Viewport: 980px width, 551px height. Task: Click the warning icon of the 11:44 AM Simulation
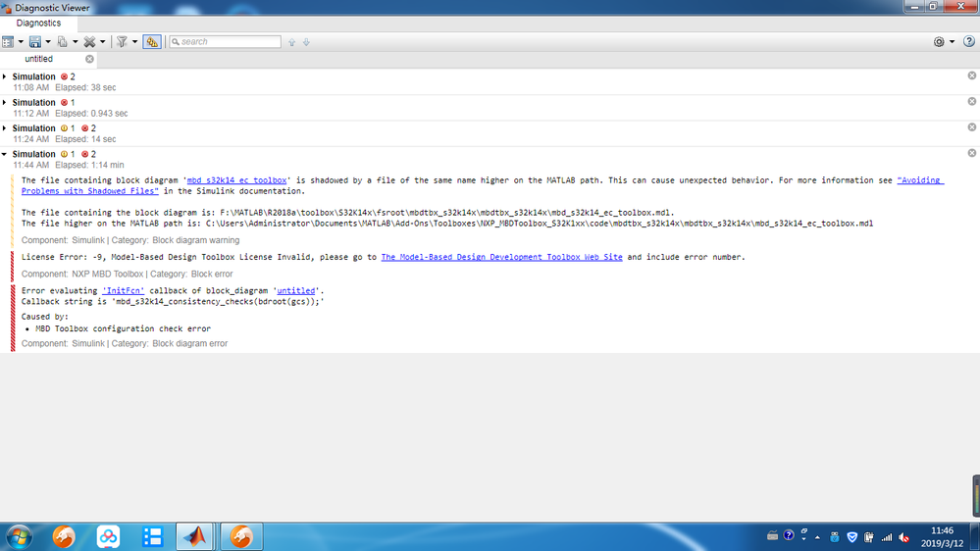(x=64, y=154)
